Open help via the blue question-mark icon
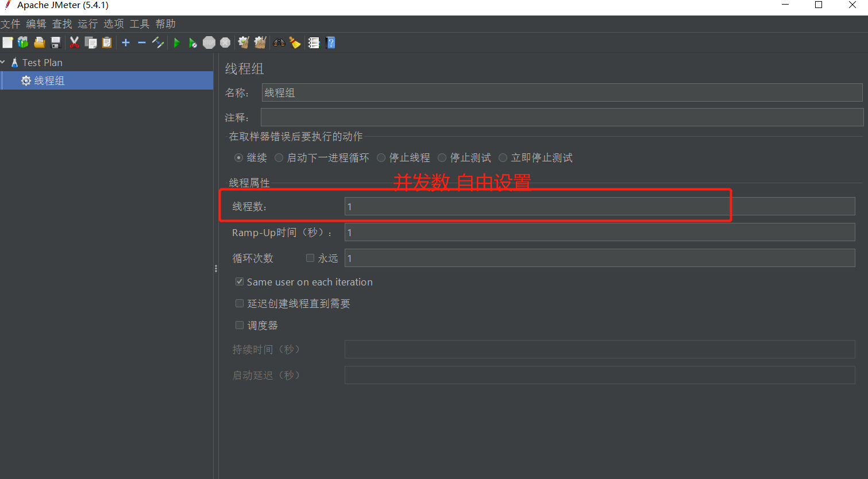This screenshot has height=479, width=868. tap(330, 43)
